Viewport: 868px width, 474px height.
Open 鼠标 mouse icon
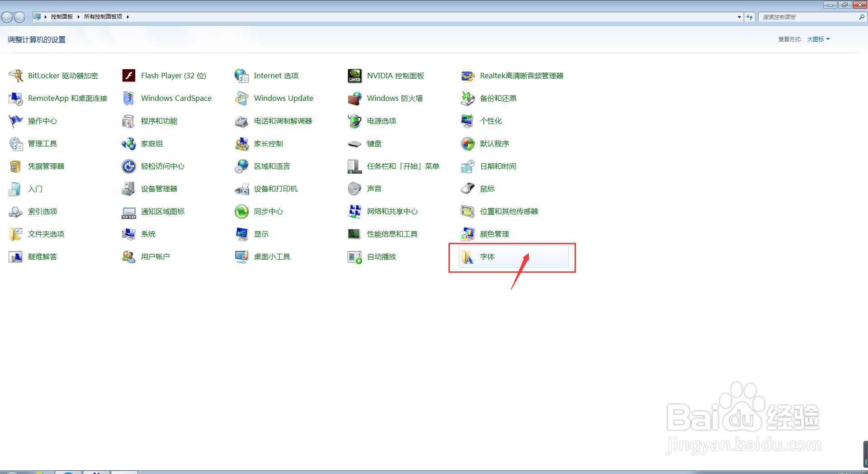click(468, 189)
